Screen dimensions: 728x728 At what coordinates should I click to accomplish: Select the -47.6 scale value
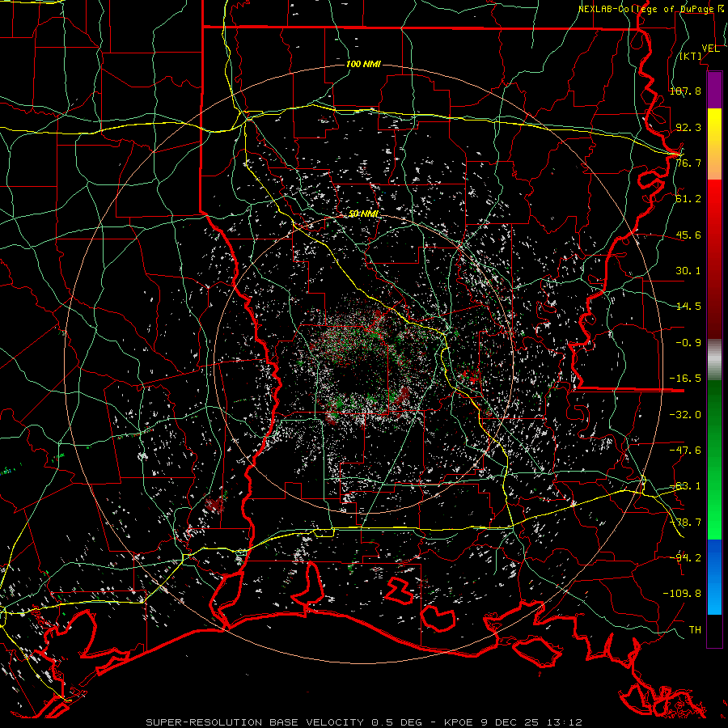[x=685, y=451]
